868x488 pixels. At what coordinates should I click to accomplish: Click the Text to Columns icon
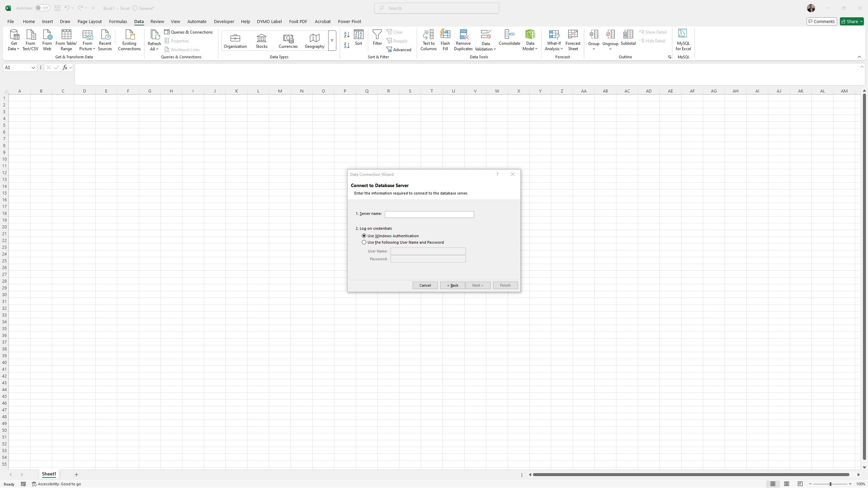pyautogui.click(x=428, y=40)
